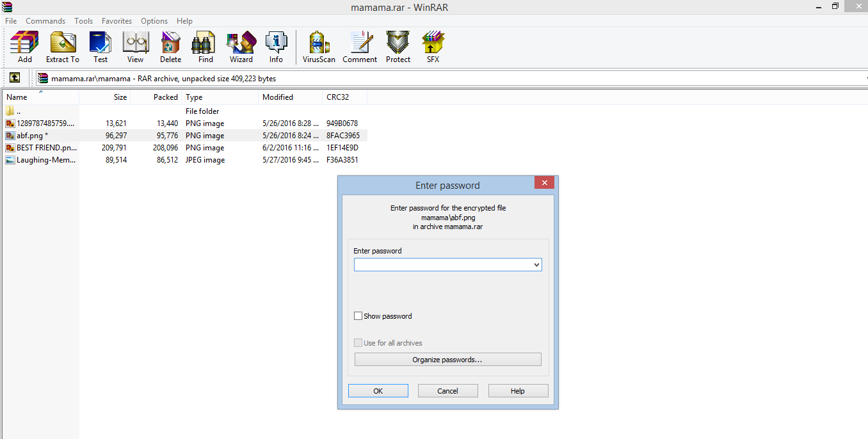Click CRC32 value 949B0678
Screen dimensions: 868x439
(x=342, y=124)
